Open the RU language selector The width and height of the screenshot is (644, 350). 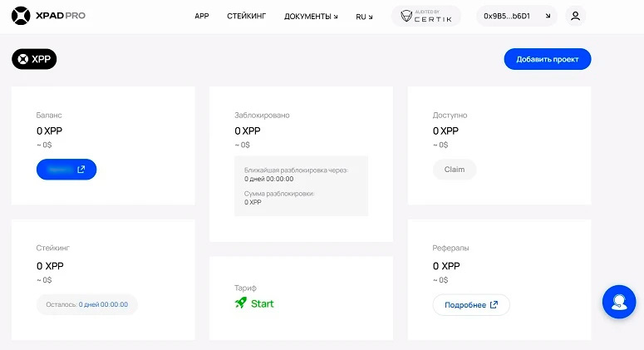pyautogui.click(x=364, y=17)
